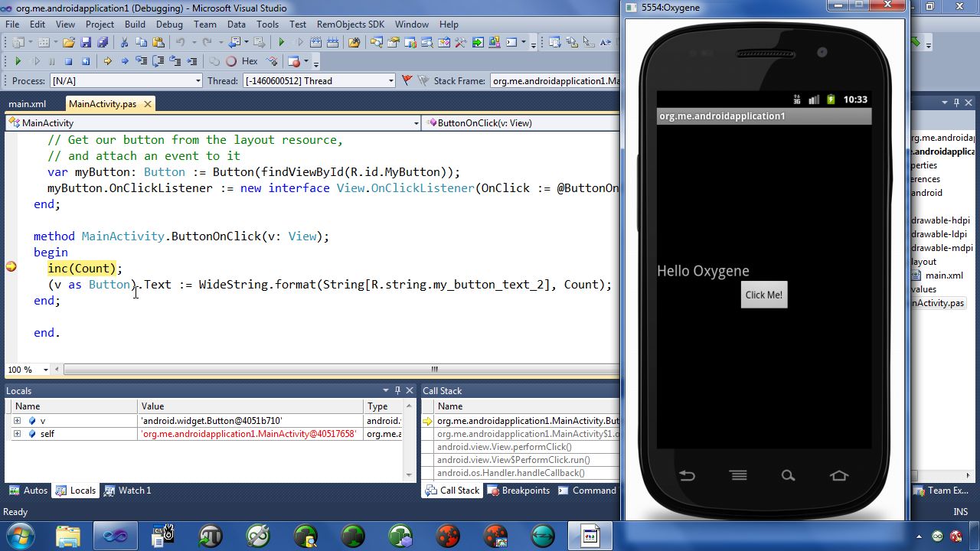The width and height of the screenshot is (980, 551).
Task: Select android.view.View.performClick() stack frame
Action: [x=505, y=447]
